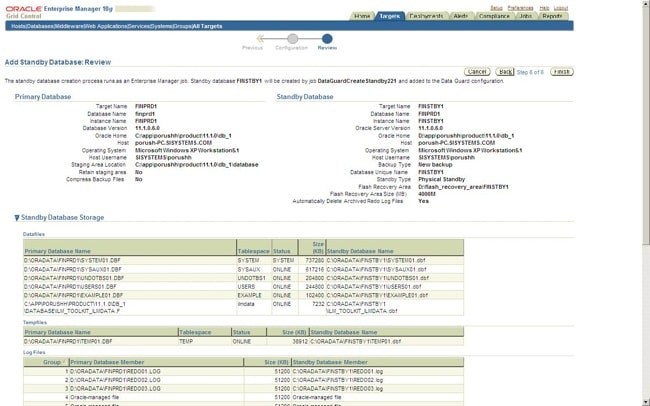The image size is (650, 406).
Task: Open Middleware subtab in blue bar
Action: click(69, 26)
